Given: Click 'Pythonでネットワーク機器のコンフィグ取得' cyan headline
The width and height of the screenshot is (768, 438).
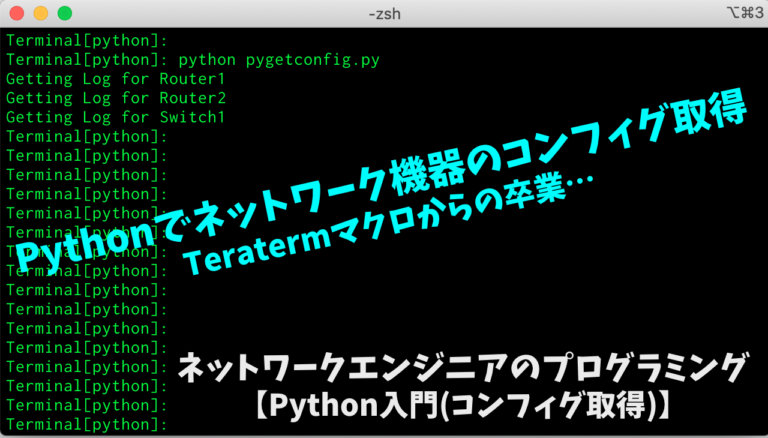Looking at the screenshot, I should click(x=381, y=181).
